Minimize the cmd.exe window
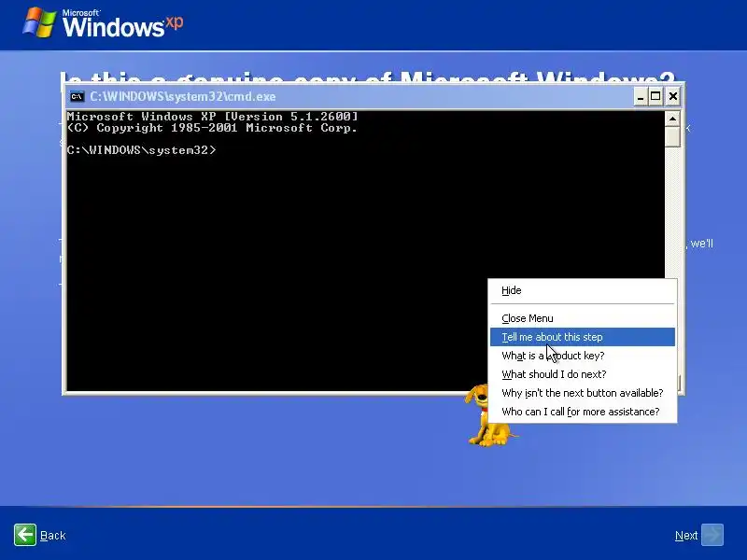747x560 pixels. click(x=641, y=97)
